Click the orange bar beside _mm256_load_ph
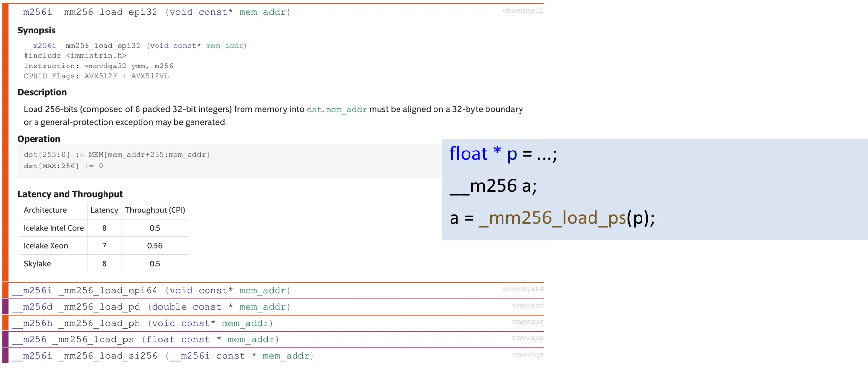868x368 pixels. pyautogui.click(x=5, y=323)
